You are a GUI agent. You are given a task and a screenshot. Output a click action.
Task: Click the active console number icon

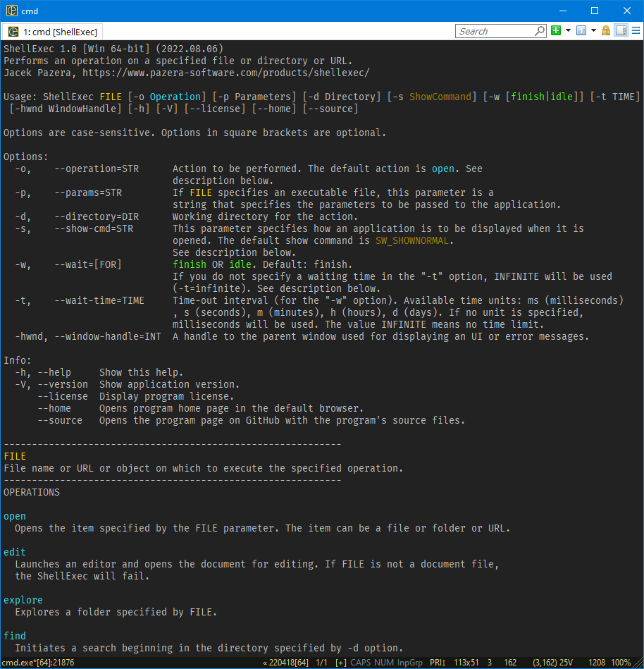point(581,31)
